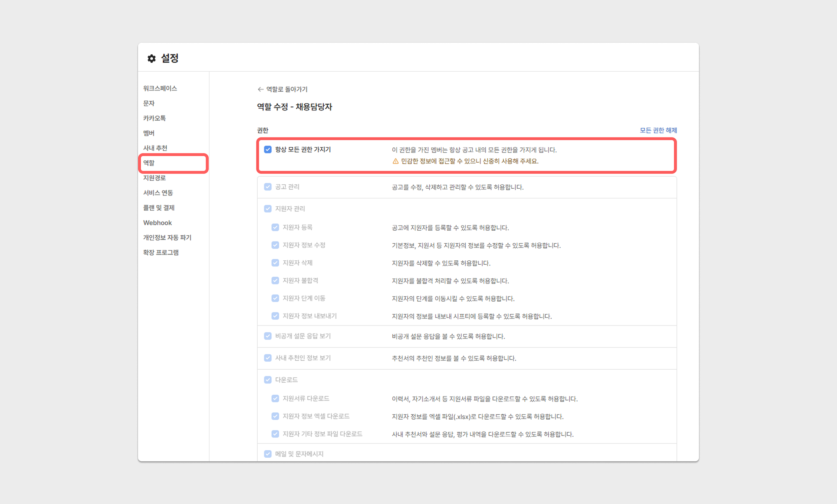Click the settings gear icon
This screenshot has width=837, height=504.
click(x=151, y=58)
